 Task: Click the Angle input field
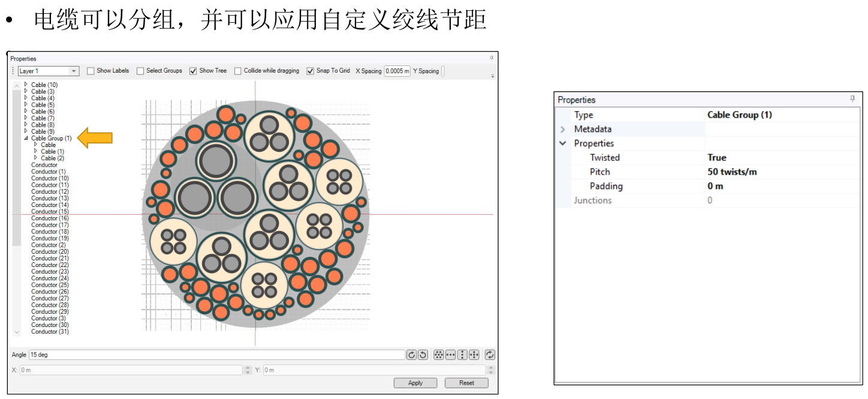pyautogui.click(x=217, y=355)
